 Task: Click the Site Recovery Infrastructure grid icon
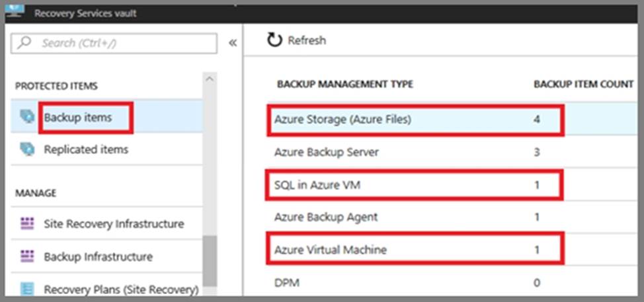(26, 224)
